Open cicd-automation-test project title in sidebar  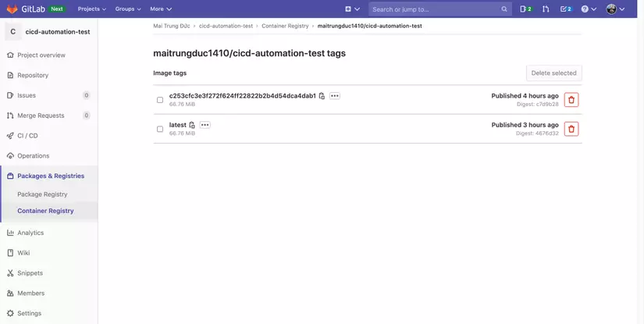coord(58,32)
